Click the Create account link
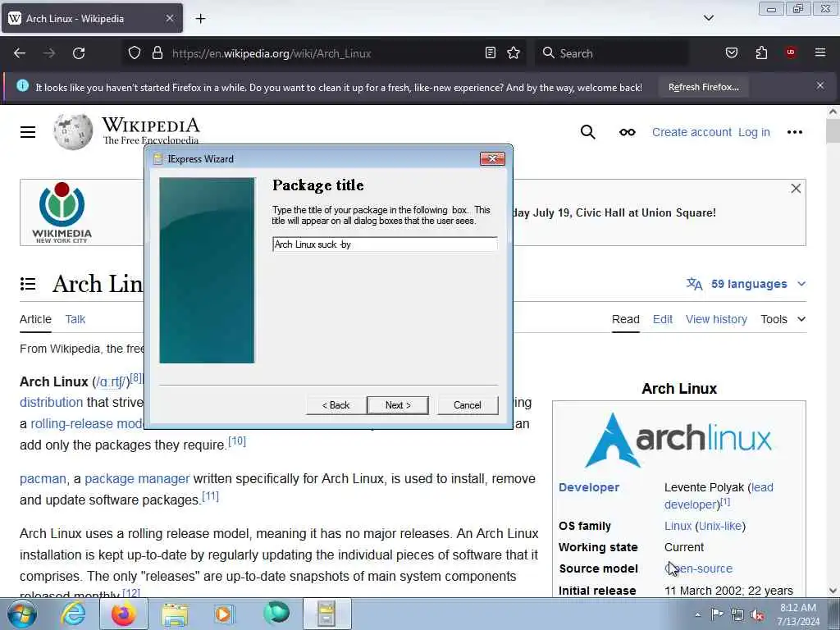840x630 pixels. click(x=692, y=132)
